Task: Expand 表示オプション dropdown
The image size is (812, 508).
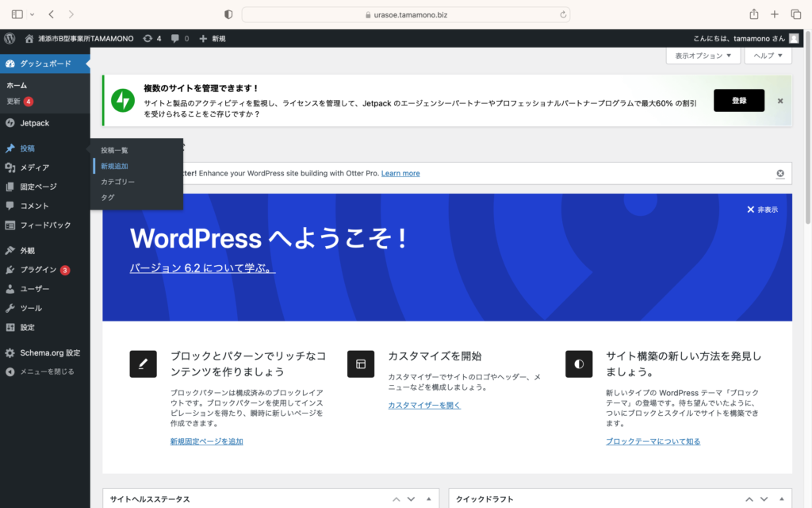Action: 703,56
